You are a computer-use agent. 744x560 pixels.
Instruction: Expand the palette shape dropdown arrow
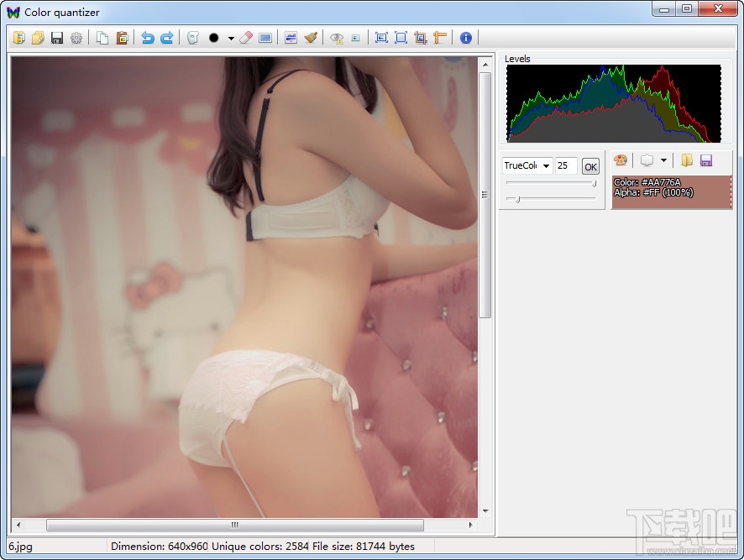(664, 160)
